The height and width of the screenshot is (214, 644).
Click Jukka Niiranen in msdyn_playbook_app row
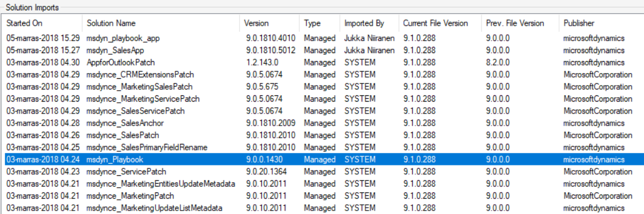pyautogui.click(x=370, y=38)
